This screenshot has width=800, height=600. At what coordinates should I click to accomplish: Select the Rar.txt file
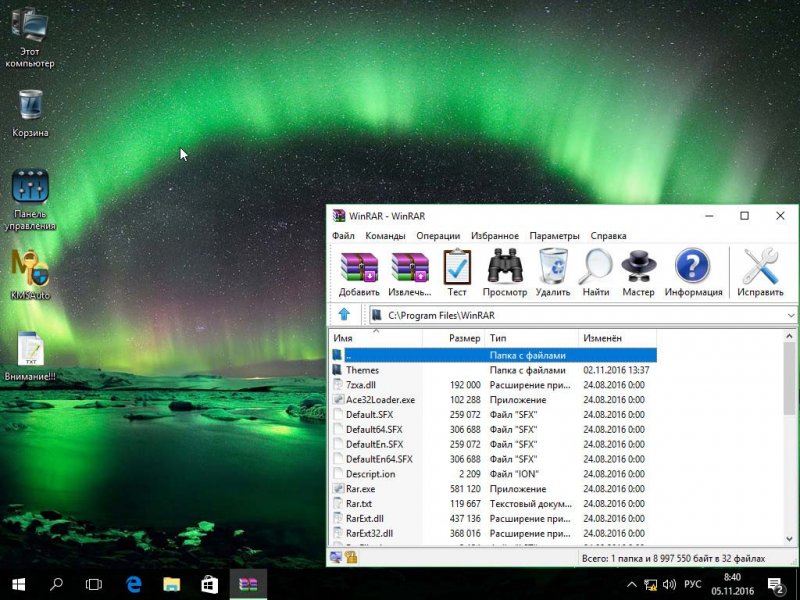coord(493,504)
